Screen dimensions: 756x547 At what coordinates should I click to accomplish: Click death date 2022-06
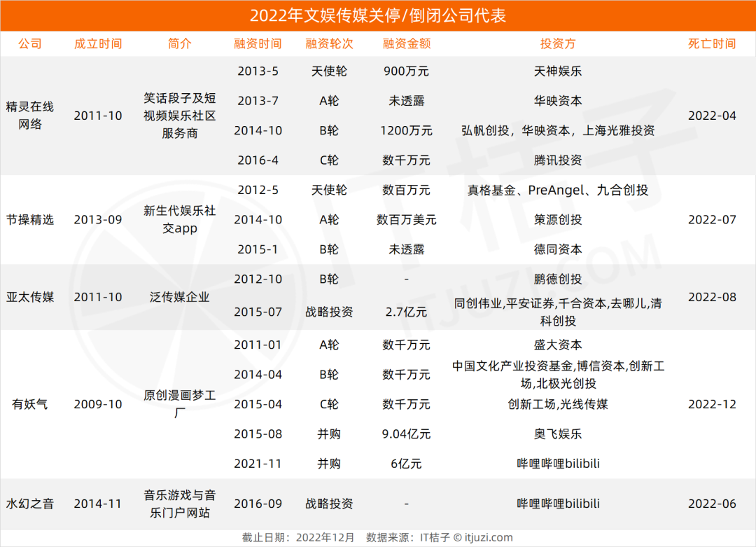click(x=712, y=504)
